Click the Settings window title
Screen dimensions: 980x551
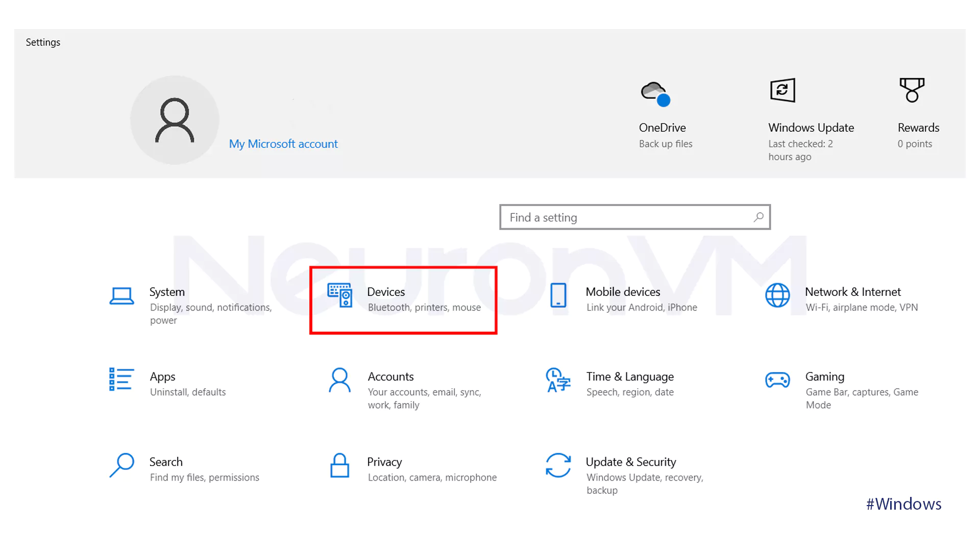pyautogui.click(x=43, y=42)
